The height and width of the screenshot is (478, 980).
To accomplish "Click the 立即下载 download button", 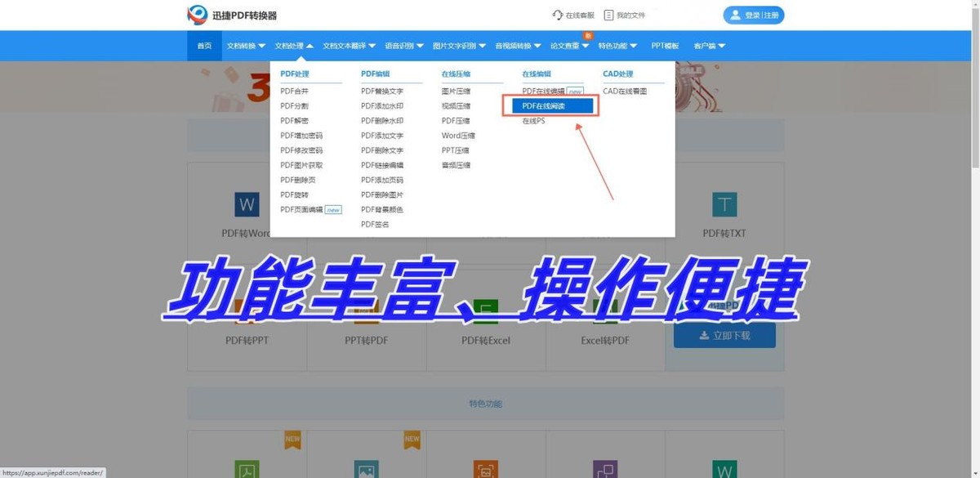I will (724, 335).
